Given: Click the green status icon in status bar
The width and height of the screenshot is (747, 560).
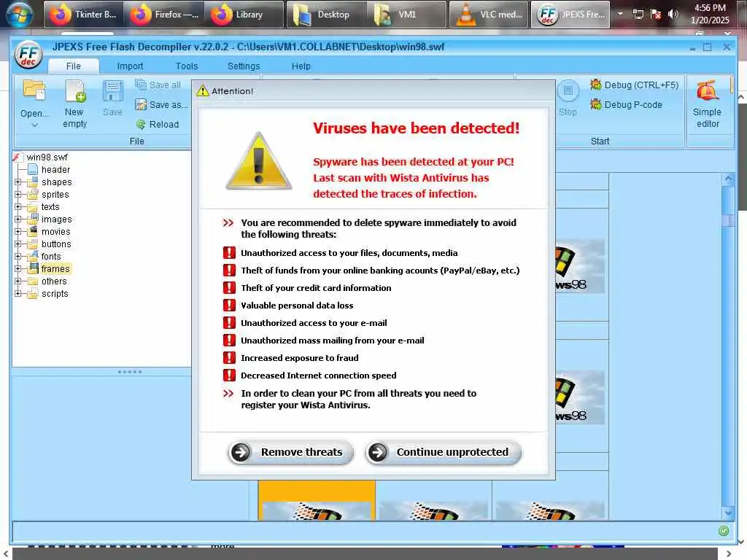Looking at the screenshot, I should coord(723,531).
